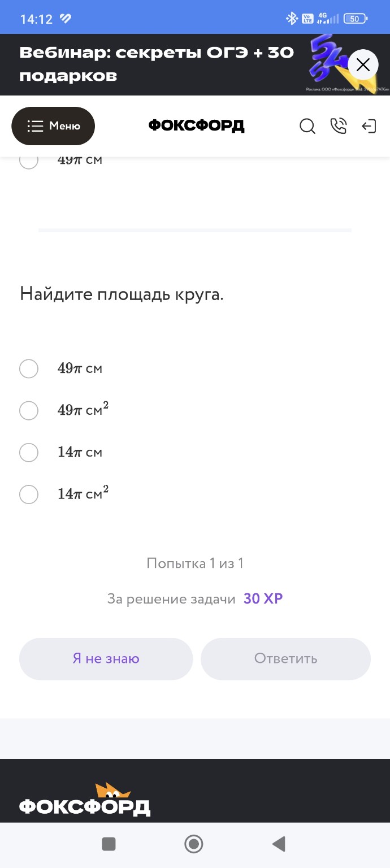Click the Ответить button
Image resolution: width=390 pixels, height=868 pixels.
285,658
